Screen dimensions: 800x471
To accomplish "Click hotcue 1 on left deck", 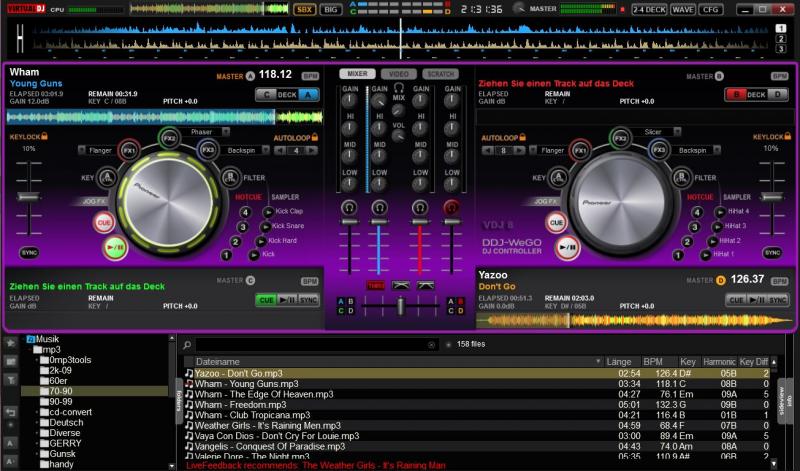I will pyautogui.click(x=227, y=255).
